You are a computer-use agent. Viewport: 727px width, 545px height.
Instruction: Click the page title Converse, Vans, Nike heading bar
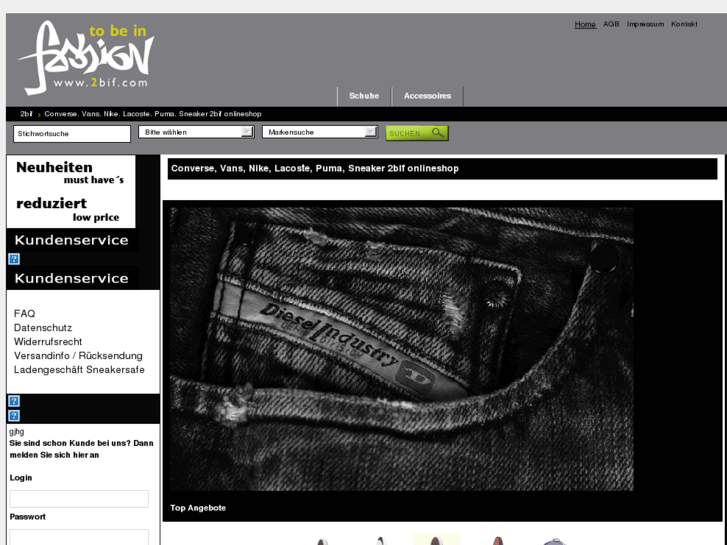442,169
